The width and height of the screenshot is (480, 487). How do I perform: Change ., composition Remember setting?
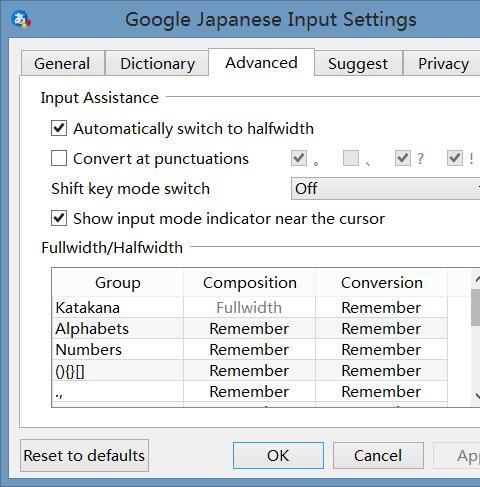(249, 392)
